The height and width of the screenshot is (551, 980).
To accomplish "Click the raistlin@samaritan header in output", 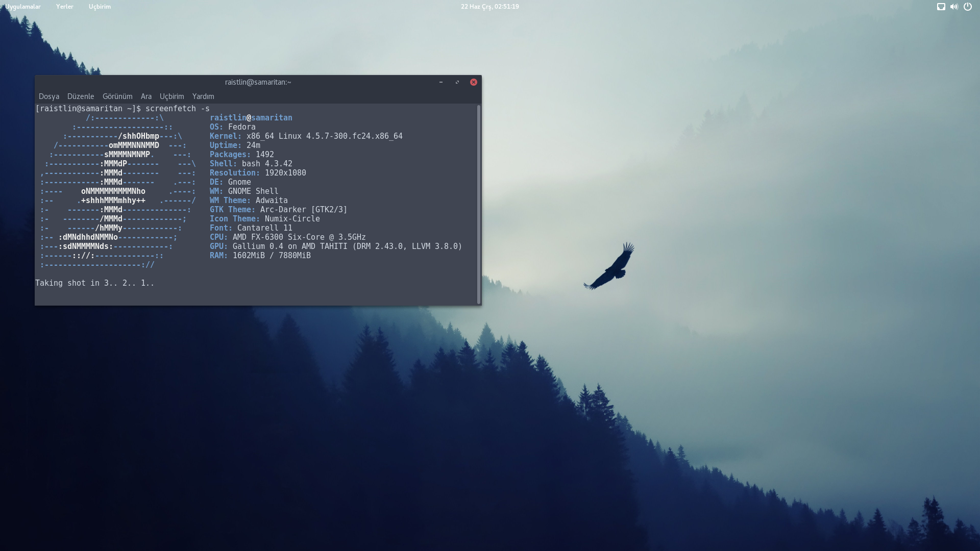I will [251, 118].
